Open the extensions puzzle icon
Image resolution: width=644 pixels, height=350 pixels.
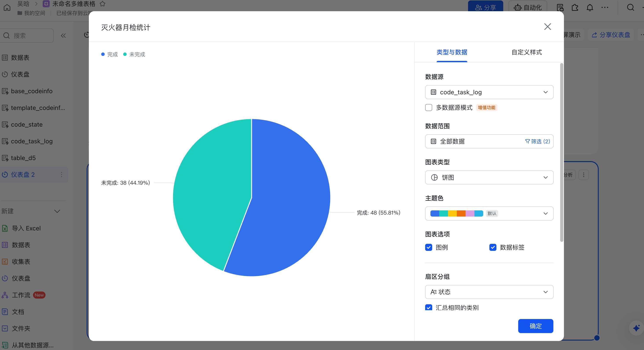point(575,7)
